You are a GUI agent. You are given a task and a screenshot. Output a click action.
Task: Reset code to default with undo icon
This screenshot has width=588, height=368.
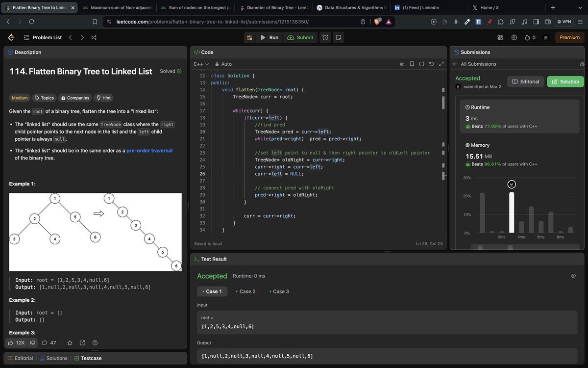[x=431, y=64]
